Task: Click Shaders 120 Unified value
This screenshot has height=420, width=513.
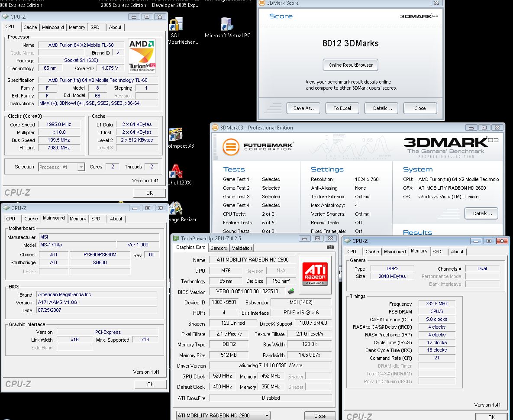Action: 232,323
